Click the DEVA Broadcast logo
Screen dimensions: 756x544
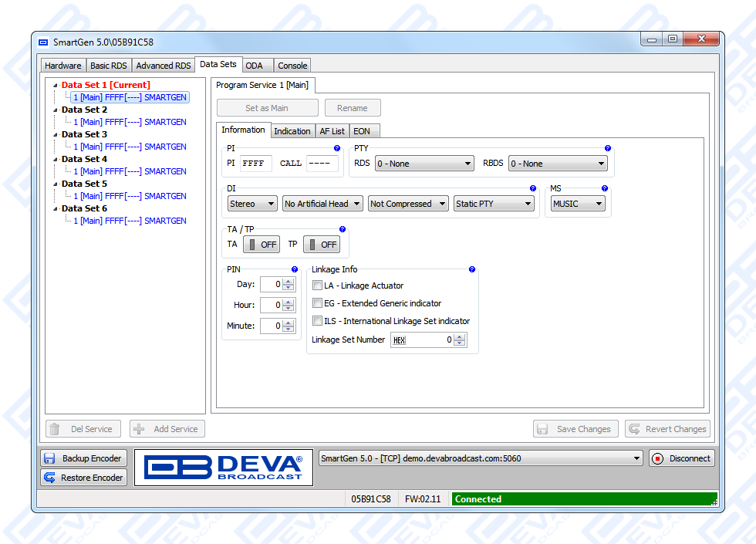coord(224,468)
